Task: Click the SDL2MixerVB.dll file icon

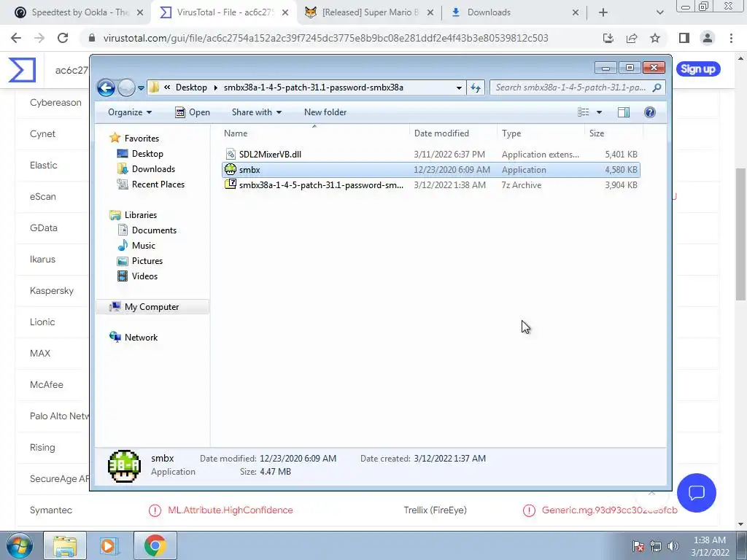Action: pos(231,155)
